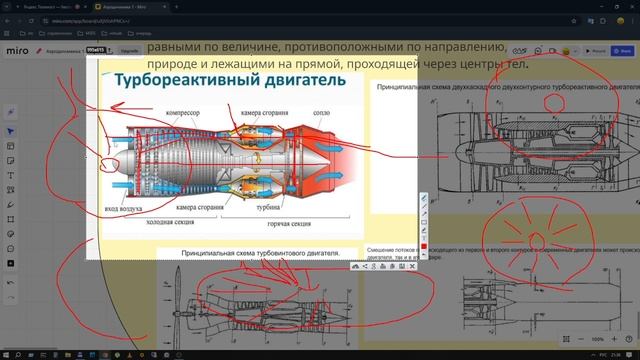
Task: Redo action in Miro sidebar
Action: tap(11, 297)
